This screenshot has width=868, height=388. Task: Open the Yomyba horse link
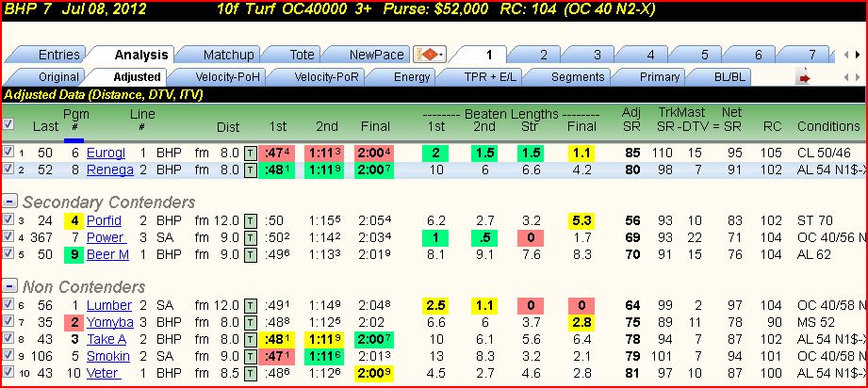click(109, 323)
